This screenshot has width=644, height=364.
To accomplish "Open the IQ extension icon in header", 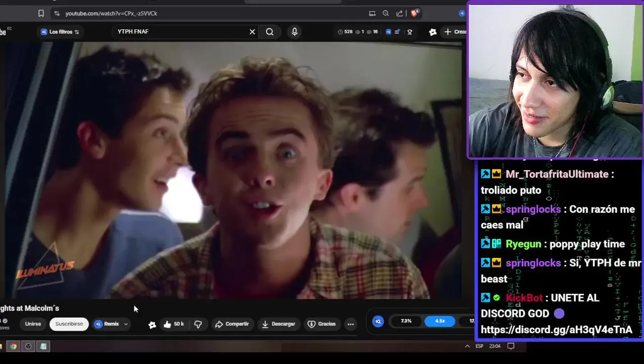I will pos(388,32).
